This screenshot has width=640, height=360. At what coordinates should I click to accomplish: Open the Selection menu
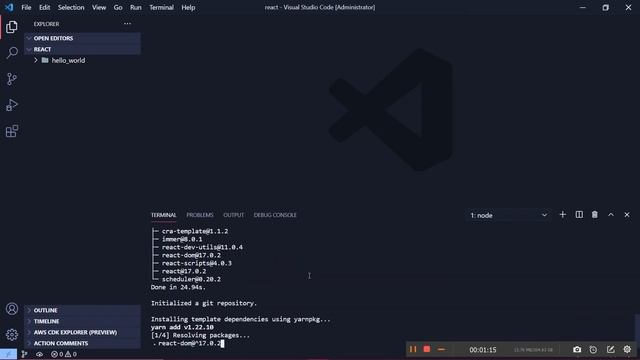(x=71, y=7)
